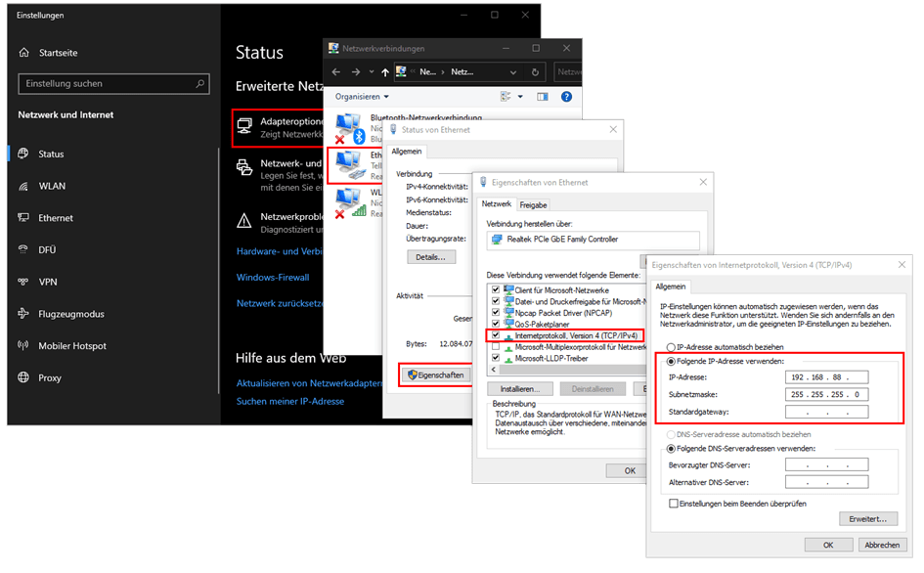The width and height of the screenshot is (924, 573).
Task: Click the help question mark icon
Action: tap(566, 97)
